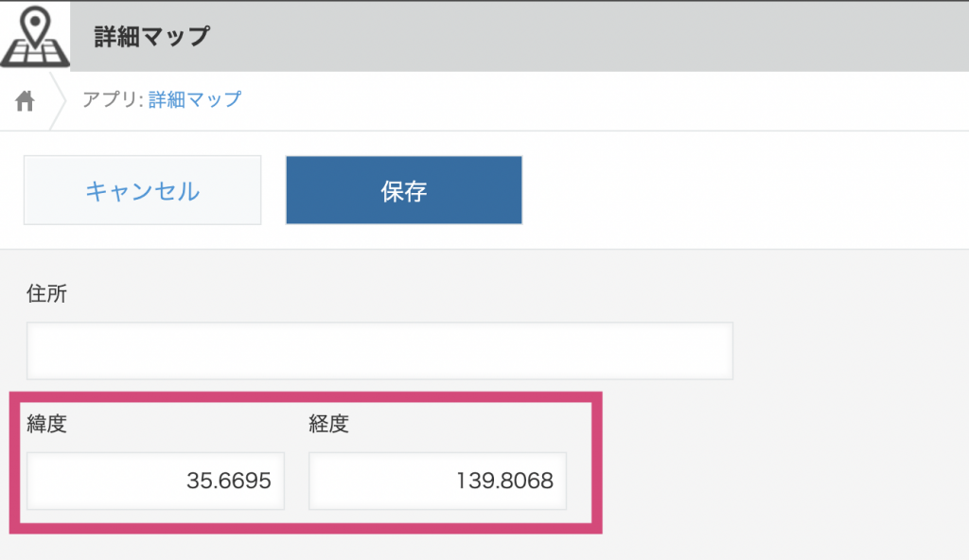
Task: Click the 住所 field label
Action: (x=46, y=293)
